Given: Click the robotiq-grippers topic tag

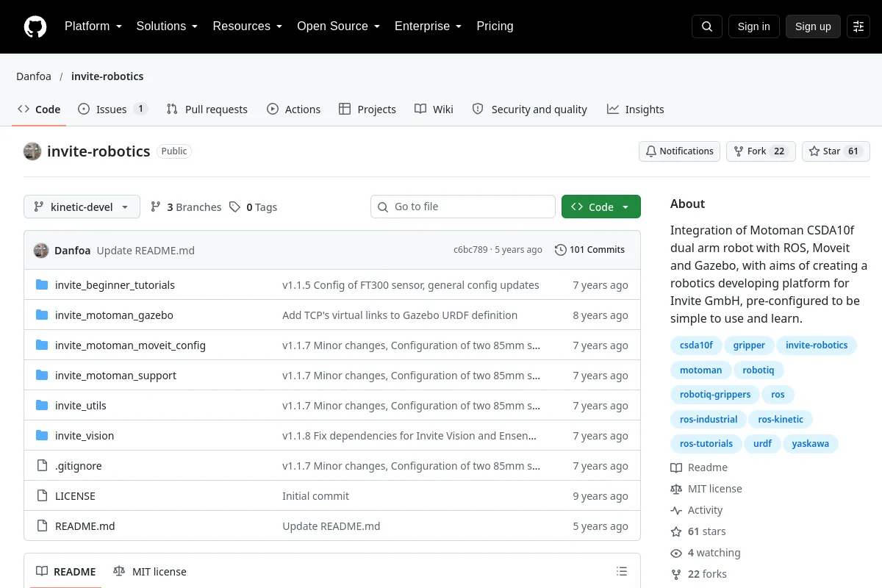Looking at the screenshot, I should click(x=715, y=395).
